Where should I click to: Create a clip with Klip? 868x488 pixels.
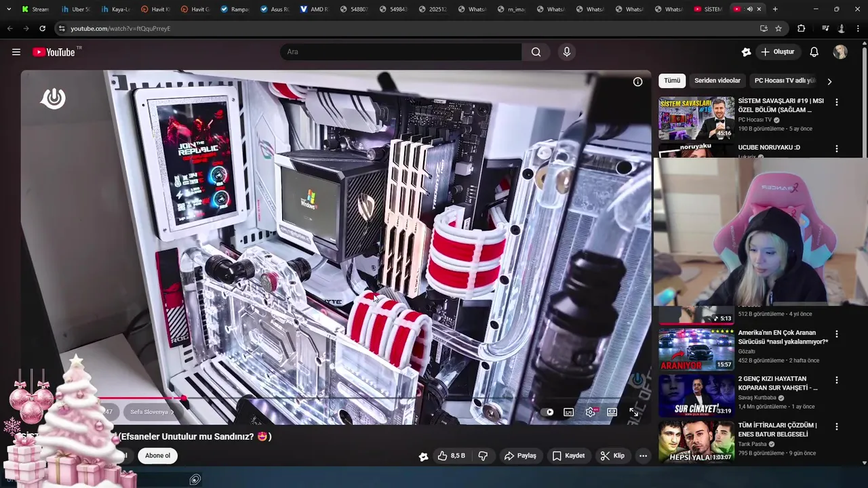[x=612, y=456]
